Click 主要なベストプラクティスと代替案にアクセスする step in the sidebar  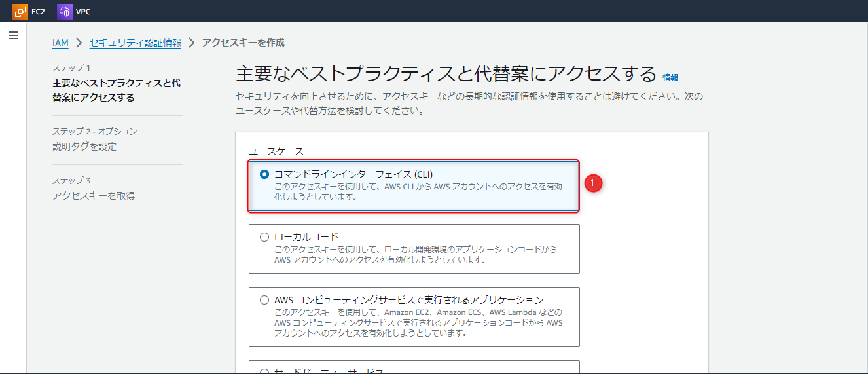point(117,90)
